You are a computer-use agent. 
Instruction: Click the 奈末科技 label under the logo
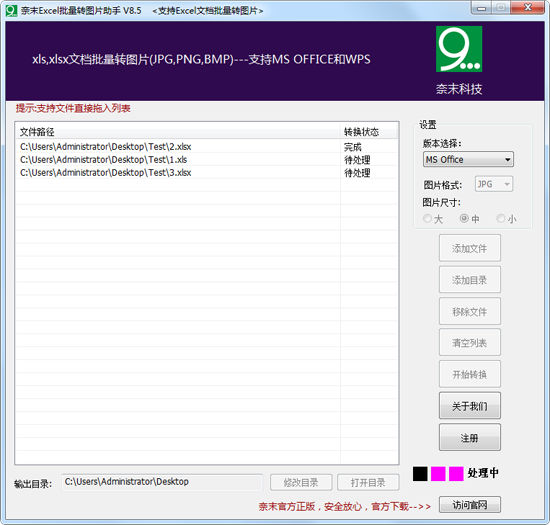pyautogui.click(x=459, y=89)
